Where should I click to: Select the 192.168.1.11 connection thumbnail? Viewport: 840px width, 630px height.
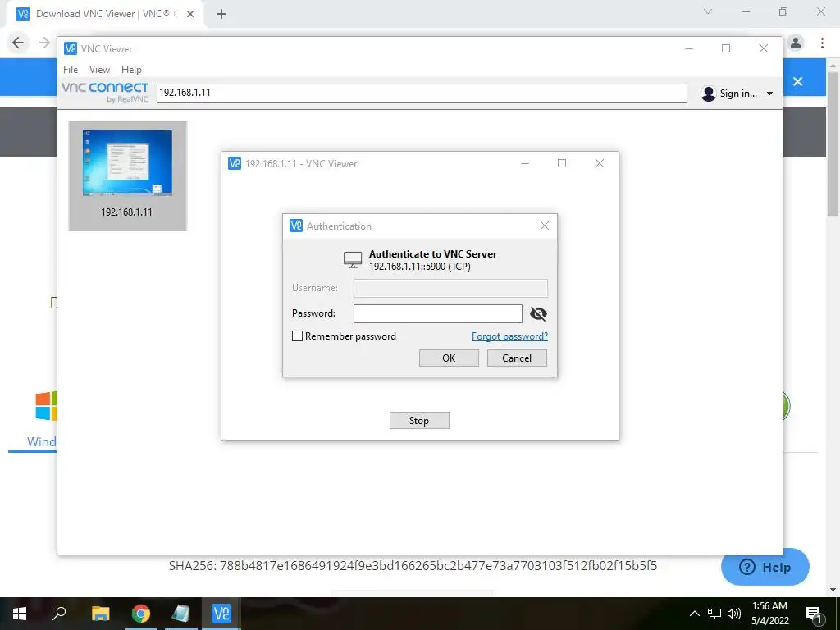click(127, 176)
